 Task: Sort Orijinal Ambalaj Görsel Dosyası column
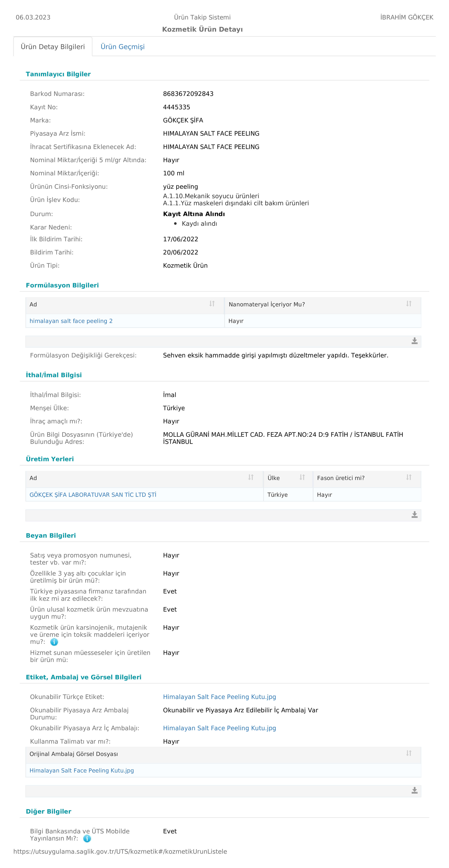tap(409, 753)
